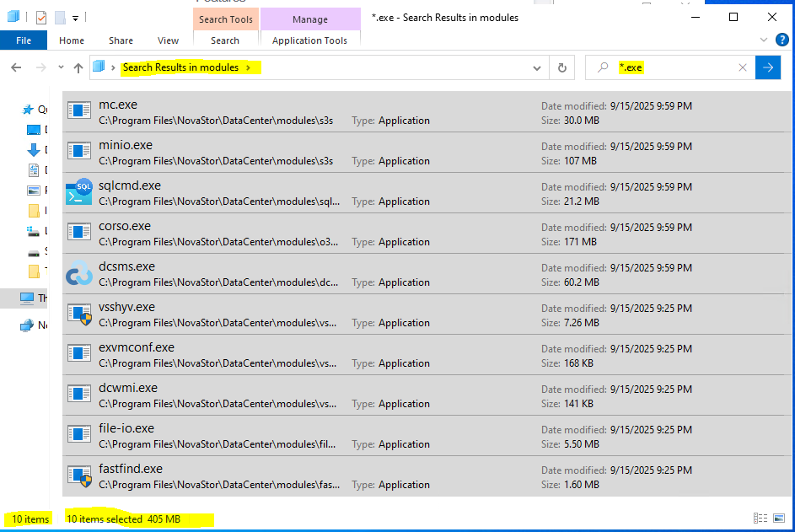Select the vsshyv.exe shield icon
The height and width of the screenshot is (532, 795).
click(79, 314)
